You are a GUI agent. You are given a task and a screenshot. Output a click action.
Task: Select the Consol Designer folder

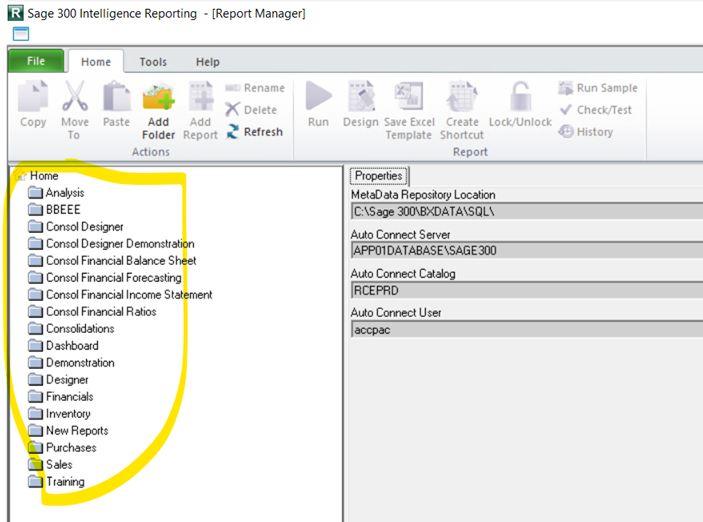click(x=76, y=226)
